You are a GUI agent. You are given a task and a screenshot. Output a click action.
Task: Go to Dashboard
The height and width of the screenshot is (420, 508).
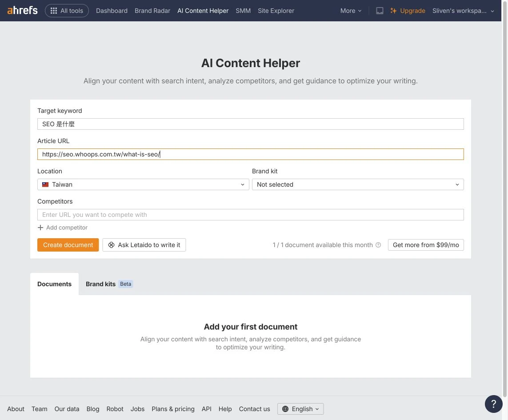[x=112, y=11]
